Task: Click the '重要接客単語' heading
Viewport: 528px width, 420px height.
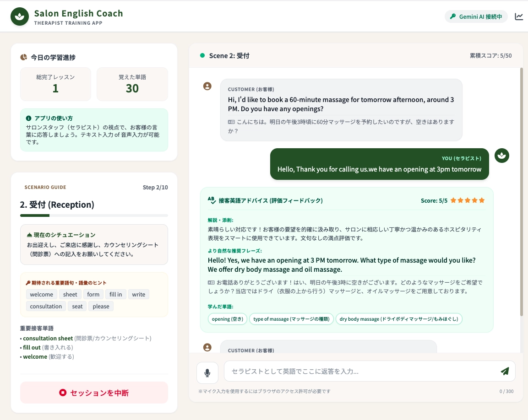Action: click(x=37, y=328)
